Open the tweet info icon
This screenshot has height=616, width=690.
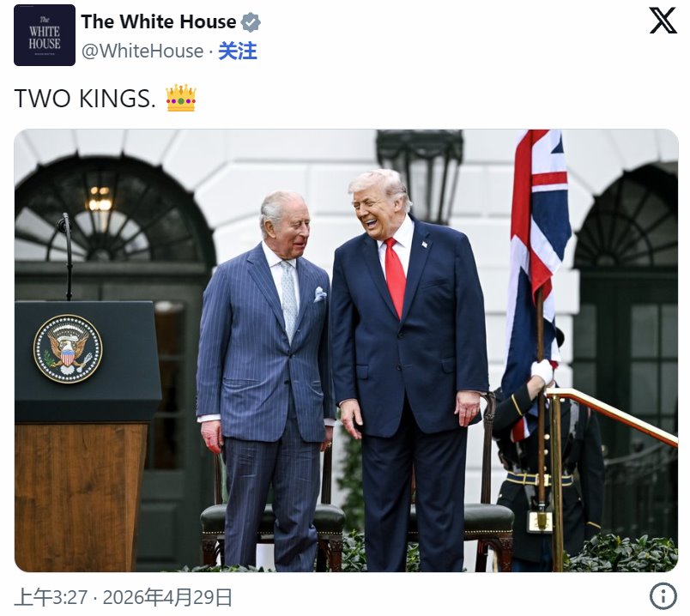coord(663,596)
